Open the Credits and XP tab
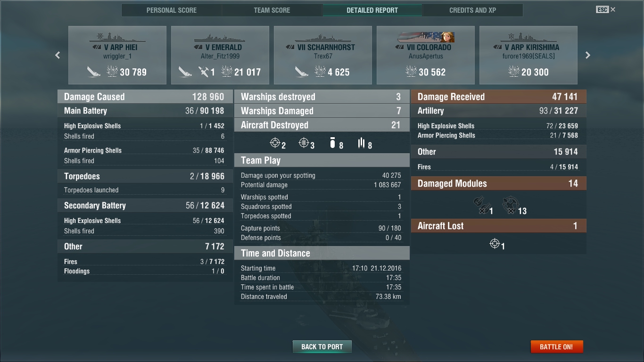The height and width of the screenshot is (362, 644). tap(473, 10)
